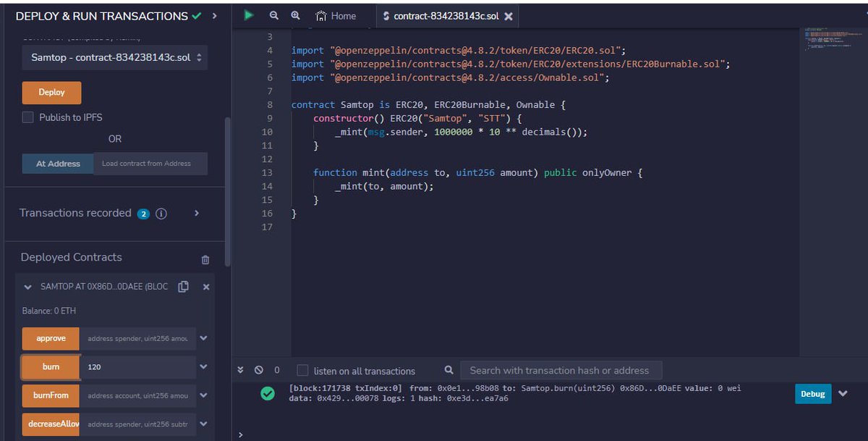Open the Home tab
The height and width of the screenshot is (441, 868).
(x=336, y=16)
